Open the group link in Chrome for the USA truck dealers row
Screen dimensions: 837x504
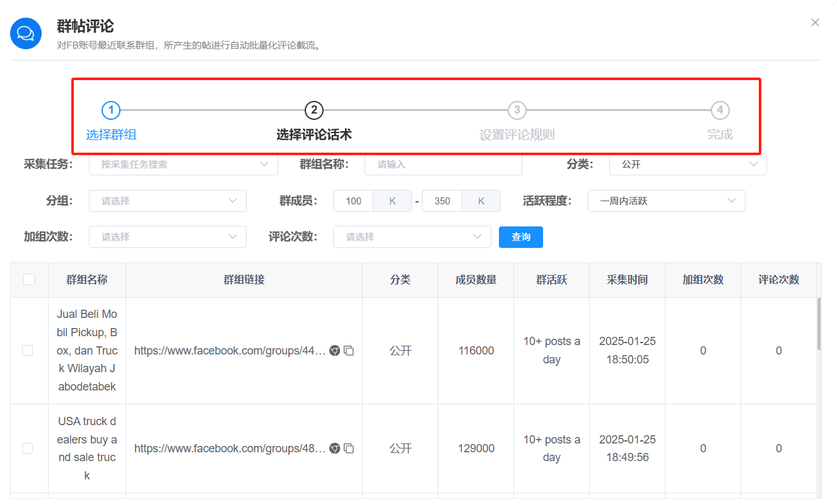335,448
